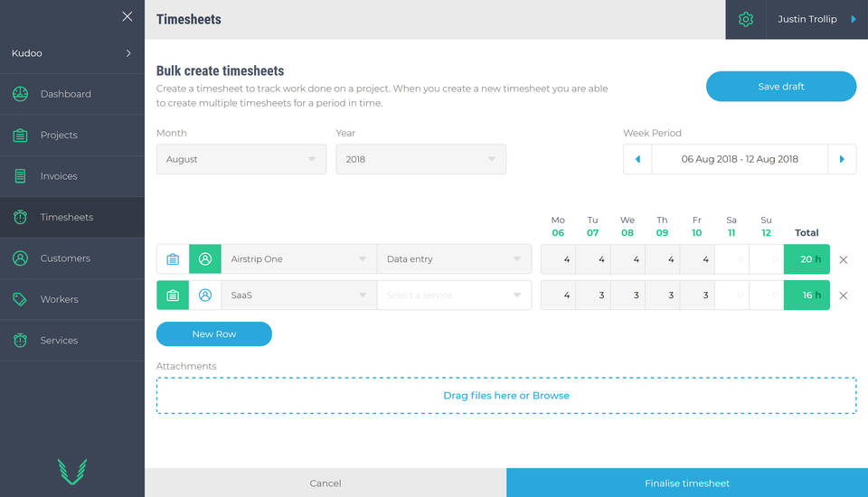Open the Year dropdown showing 2018
The width and height of the screenshot is (868, 497).
[420, 159]
